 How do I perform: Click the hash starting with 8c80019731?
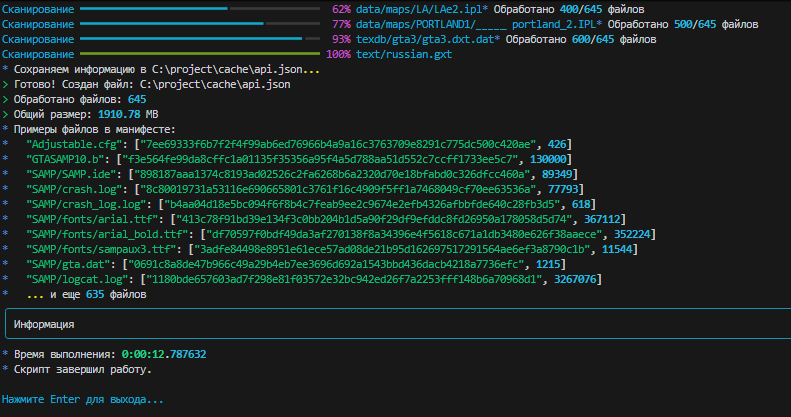338,190
